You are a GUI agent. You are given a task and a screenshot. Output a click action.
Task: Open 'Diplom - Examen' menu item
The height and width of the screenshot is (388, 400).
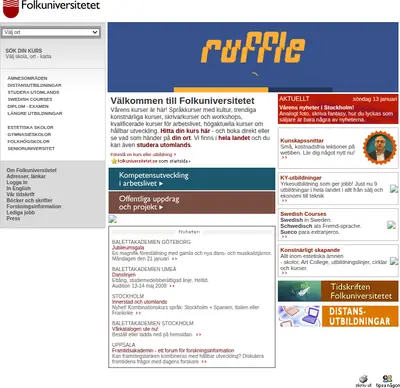[28, 106]
